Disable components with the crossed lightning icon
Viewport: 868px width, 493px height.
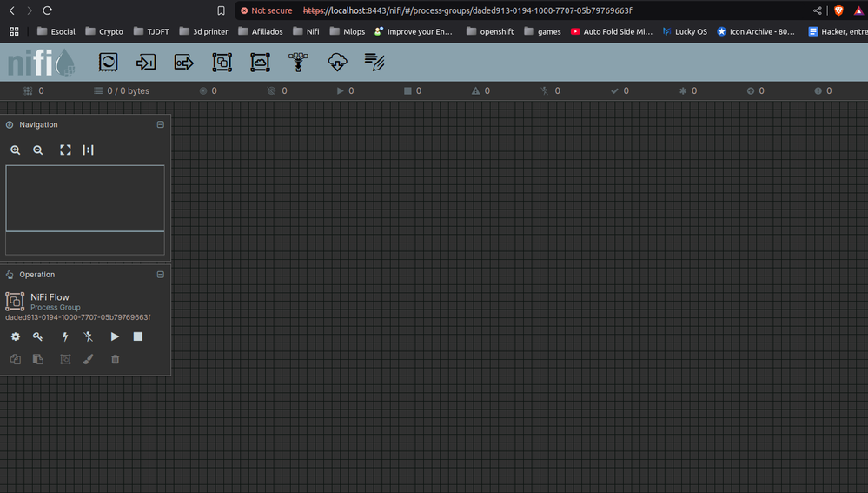(88, 336)
